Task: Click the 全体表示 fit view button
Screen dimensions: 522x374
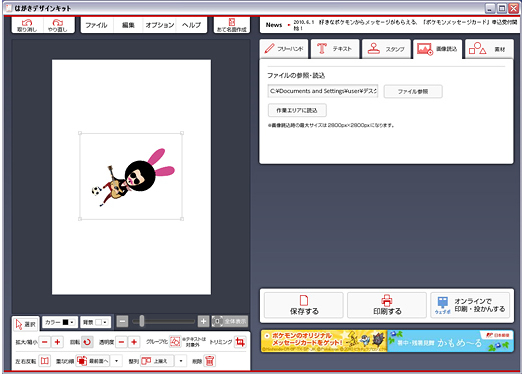Action: click(x=230, y=322)
